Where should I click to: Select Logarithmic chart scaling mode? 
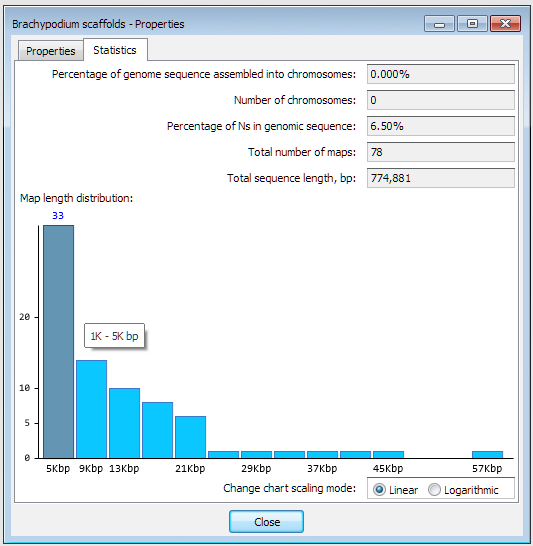click(463, 490)
